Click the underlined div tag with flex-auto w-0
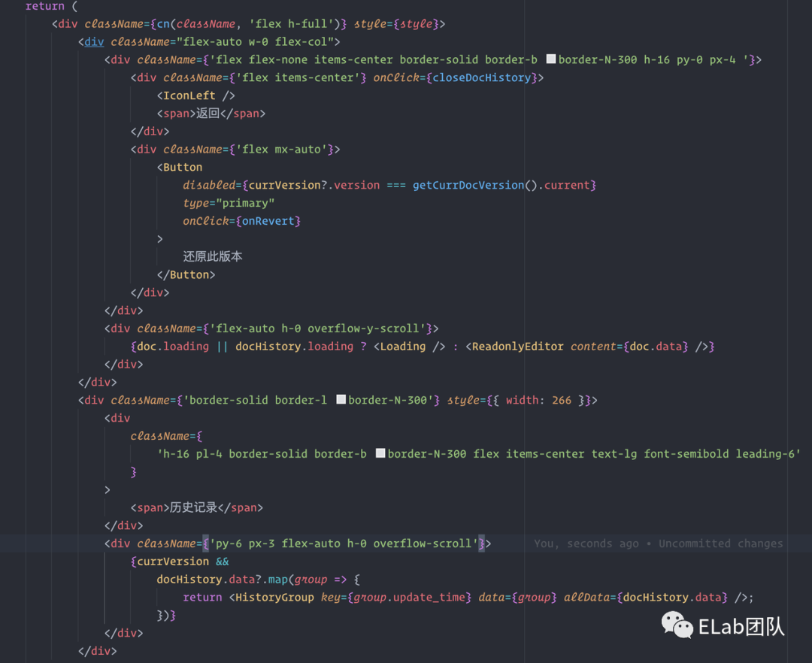This screenshot has width=812, height=663. point(94,42)
